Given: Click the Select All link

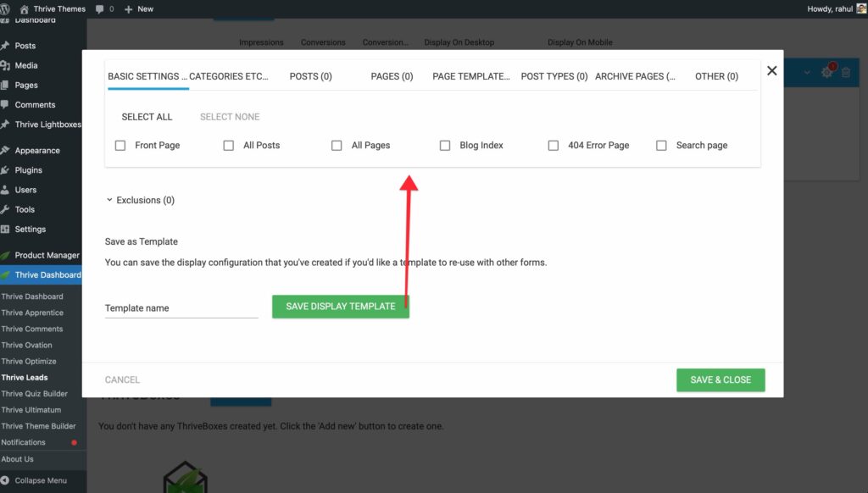Looking at the screenshot, I should point(147,117).
